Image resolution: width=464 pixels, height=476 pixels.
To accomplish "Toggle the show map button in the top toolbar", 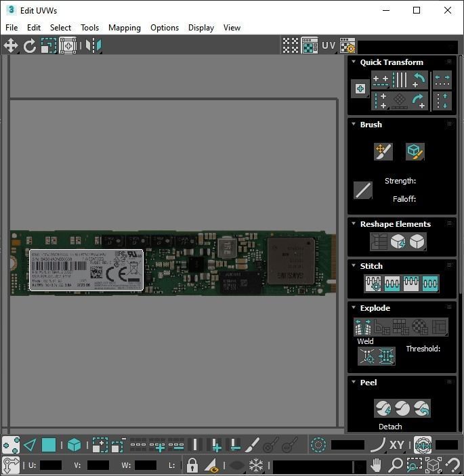I will (310, 46).
